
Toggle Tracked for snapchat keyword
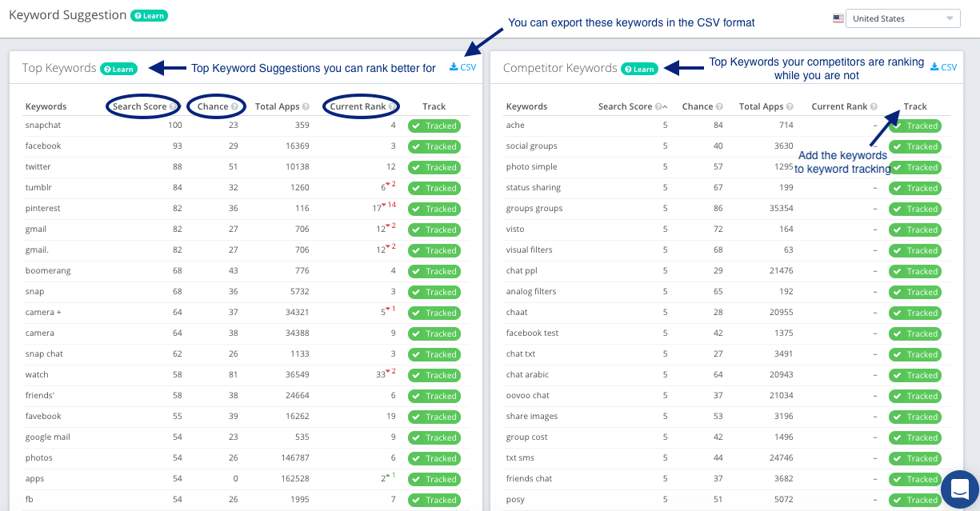point(434,126)
